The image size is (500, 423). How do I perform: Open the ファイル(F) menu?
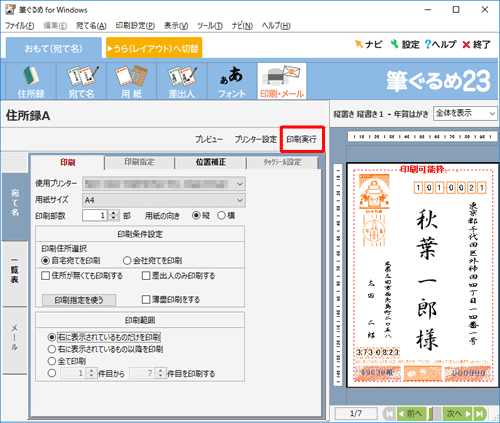pos(19,26)
